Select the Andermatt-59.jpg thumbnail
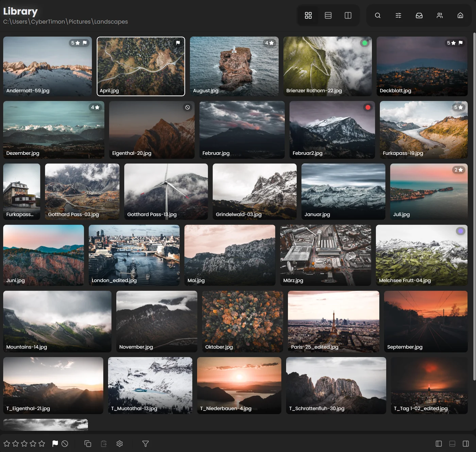The image size is (476, 452). pos(48,66)
